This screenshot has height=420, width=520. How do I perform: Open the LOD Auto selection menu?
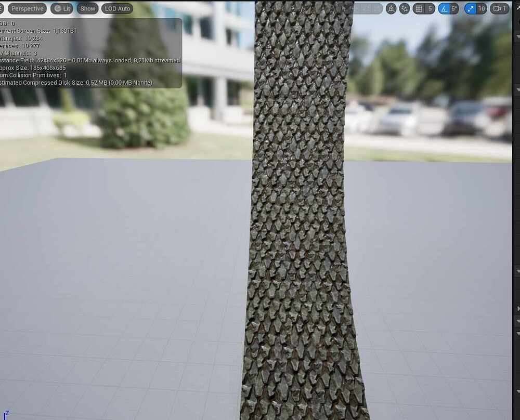117,8
